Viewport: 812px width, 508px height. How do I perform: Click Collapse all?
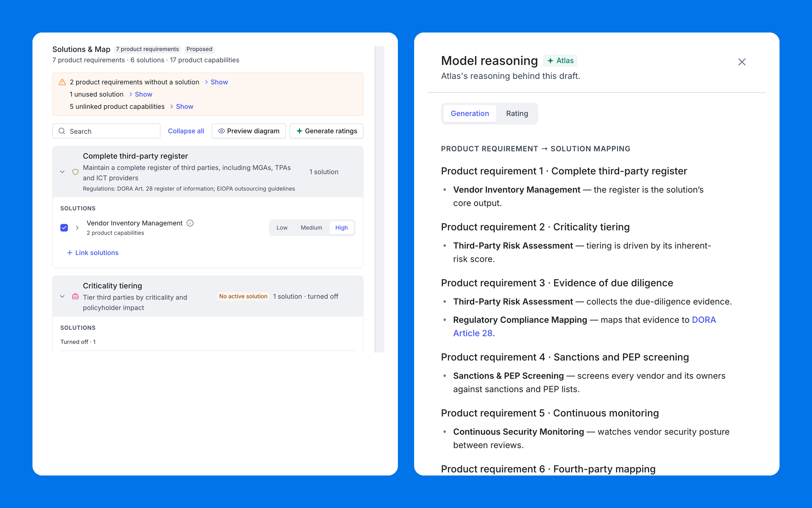click(x=186, y=131)
